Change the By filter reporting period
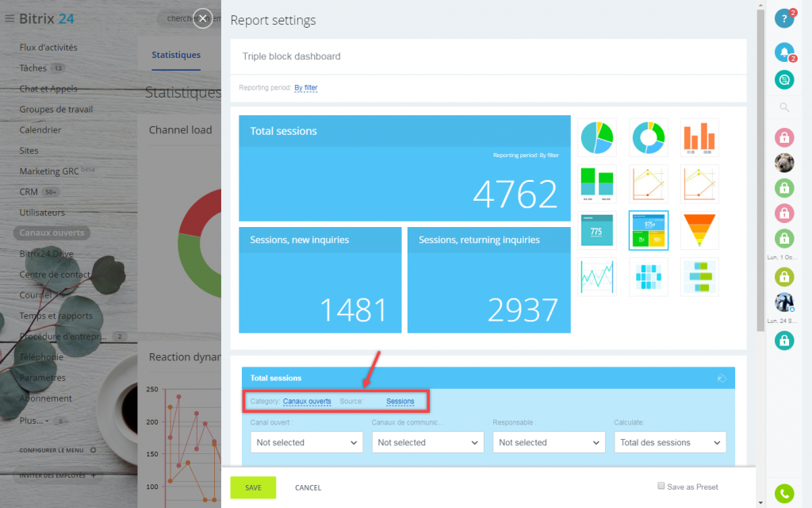Viewport: 812px width, 508px height. pyautogui.click(x=305, y=87)
